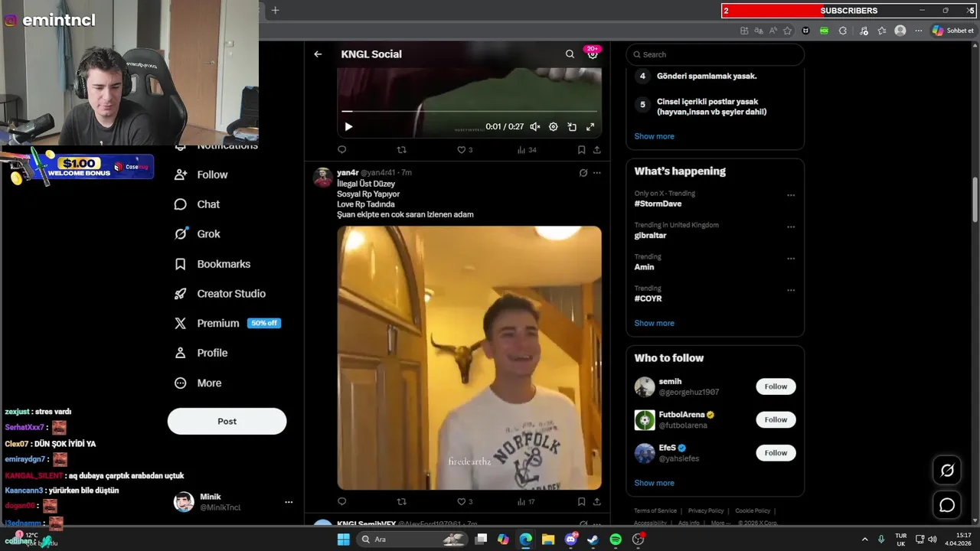
Task: View analytics of yan4r's post with 17 views
Action: click(526, 502)
